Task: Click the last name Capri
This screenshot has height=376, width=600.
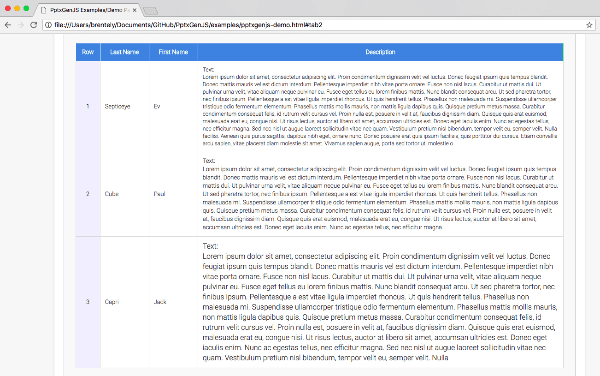Action: coord(112,302)
